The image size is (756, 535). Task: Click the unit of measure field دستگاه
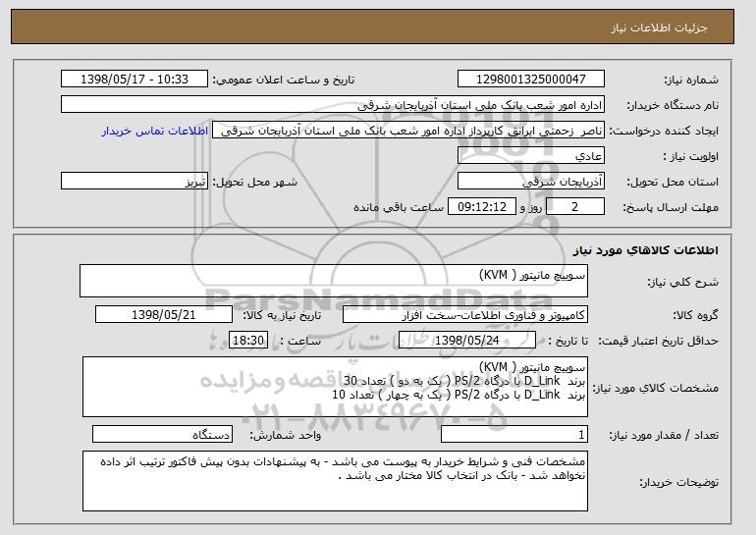coord(162,435)
